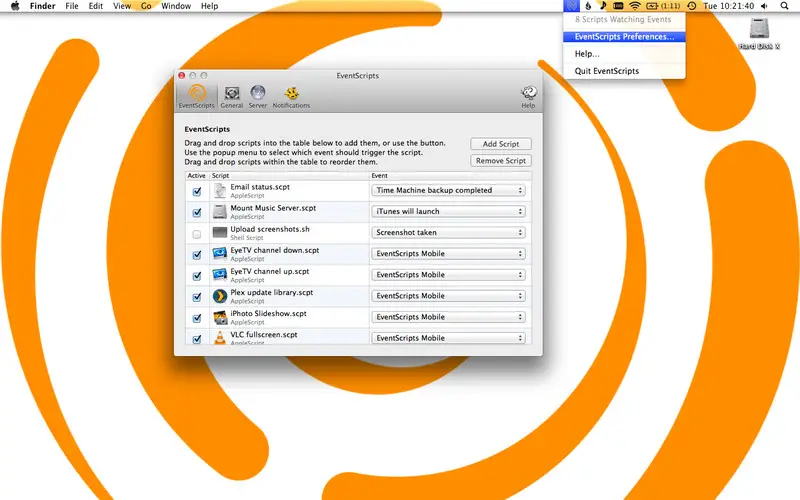Image resolution: width=800 pixels, height=500 pixels.
Task: Switch to the General preferences pane
Action: (x=232, y=96)
